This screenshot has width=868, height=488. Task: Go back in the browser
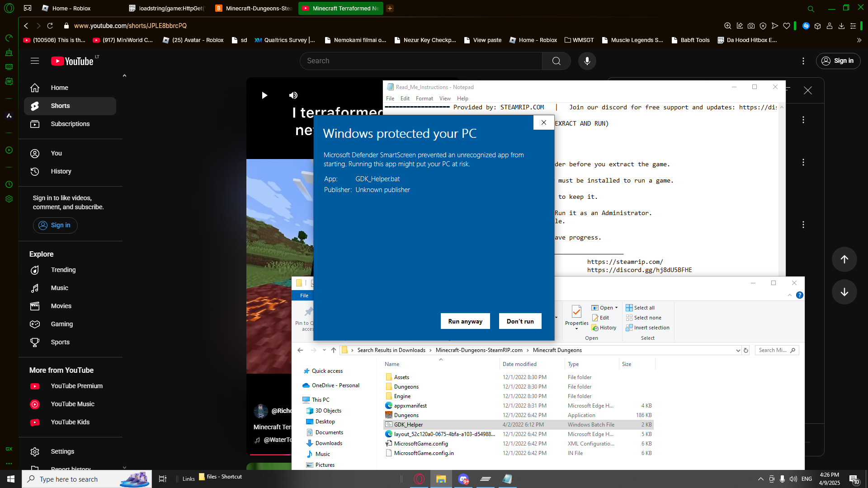click(26, 26)
